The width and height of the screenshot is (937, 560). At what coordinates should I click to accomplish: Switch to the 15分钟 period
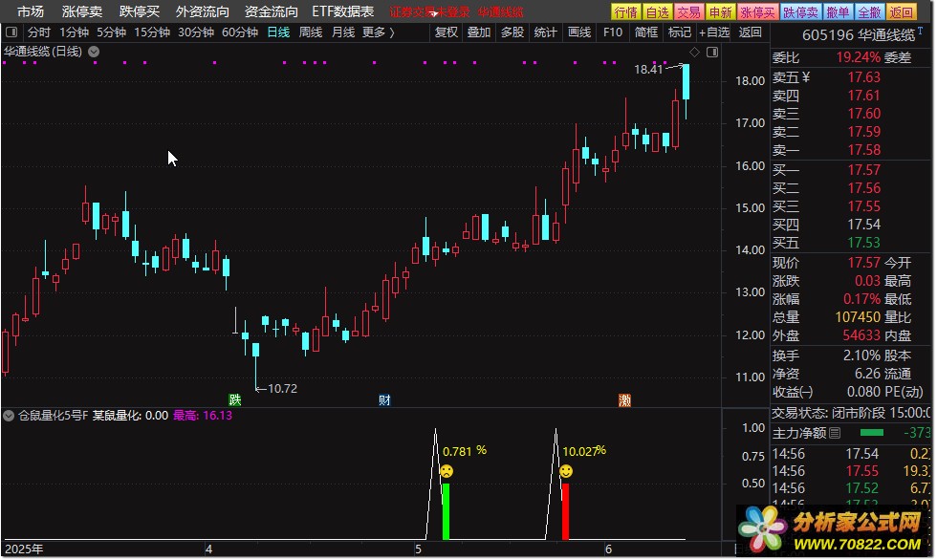[152, 32]
